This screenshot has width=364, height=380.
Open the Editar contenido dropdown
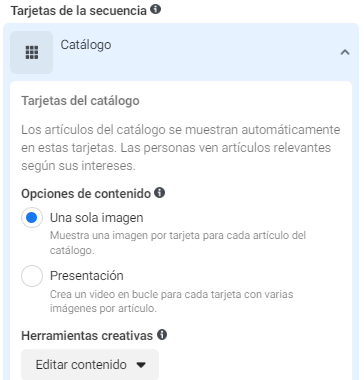90,365
